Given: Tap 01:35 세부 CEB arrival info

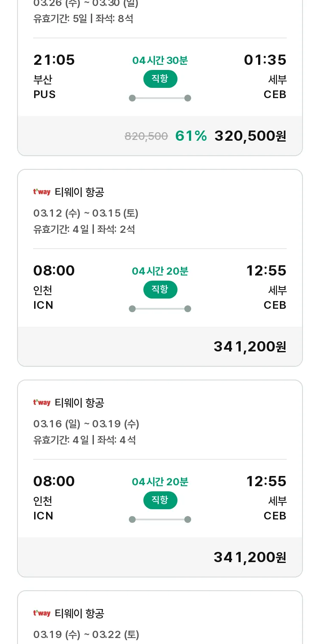Looking at the screenshot, I should pyautogui.click(x=265, y=77).
